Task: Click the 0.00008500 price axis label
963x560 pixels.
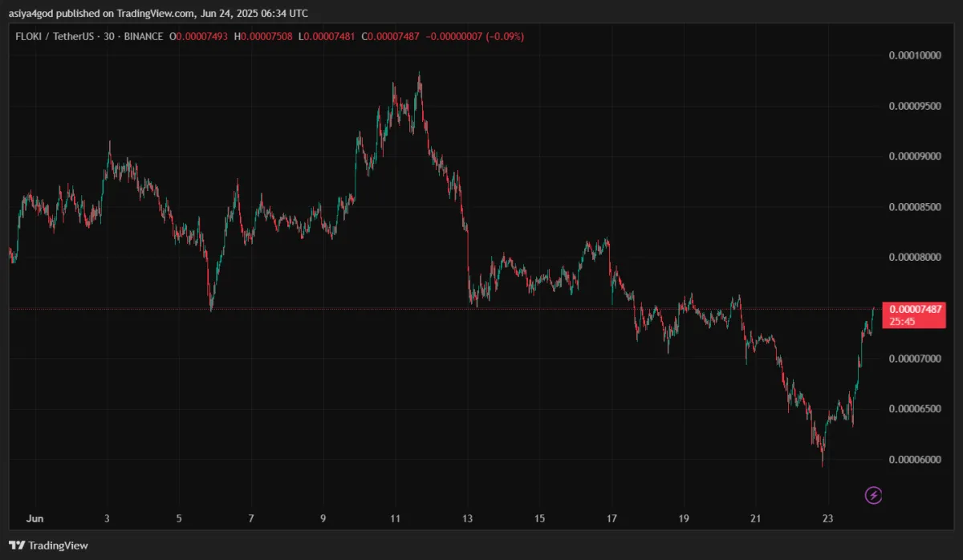Action: tap(915, 207)
